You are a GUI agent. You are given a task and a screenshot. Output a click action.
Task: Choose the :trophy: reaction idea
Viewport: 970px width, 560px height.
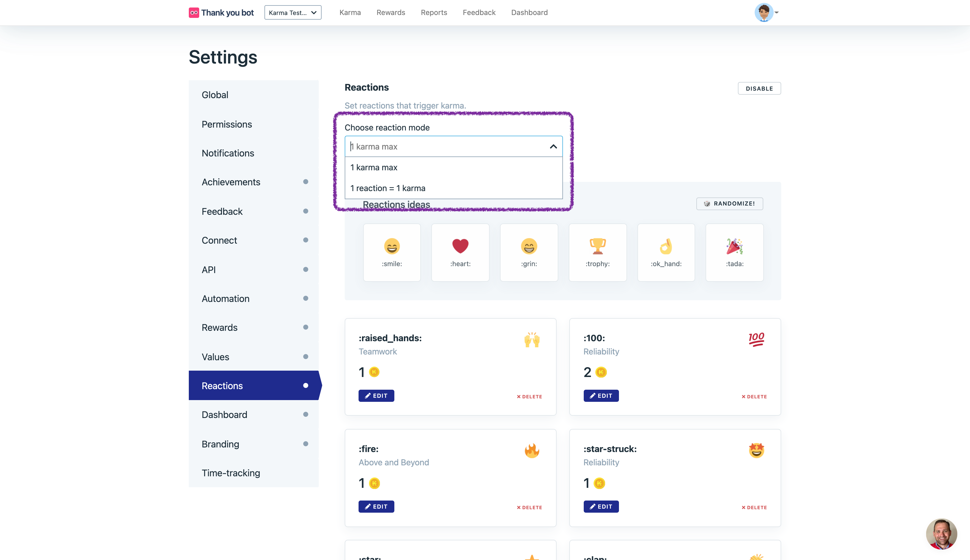[x=597, y=252]
